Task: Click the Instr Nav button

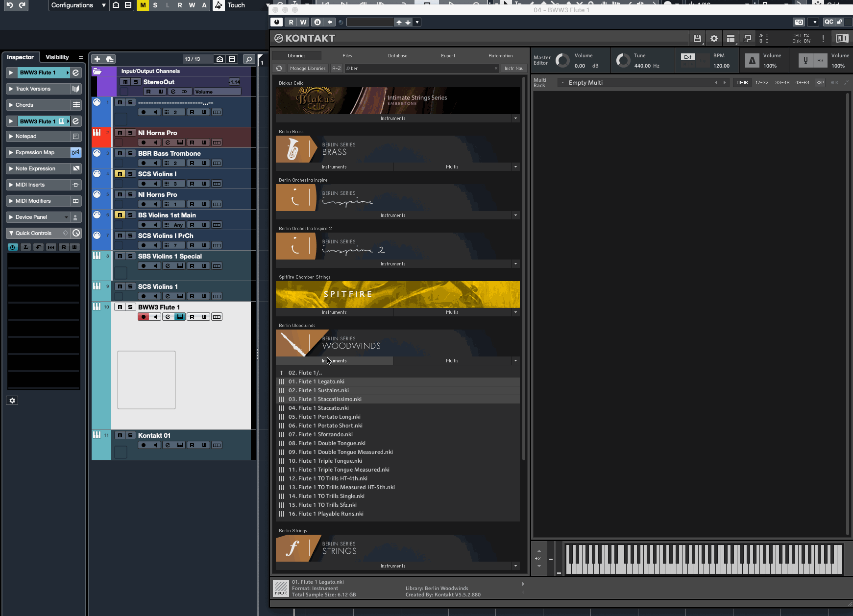Action: pos(514,69)
